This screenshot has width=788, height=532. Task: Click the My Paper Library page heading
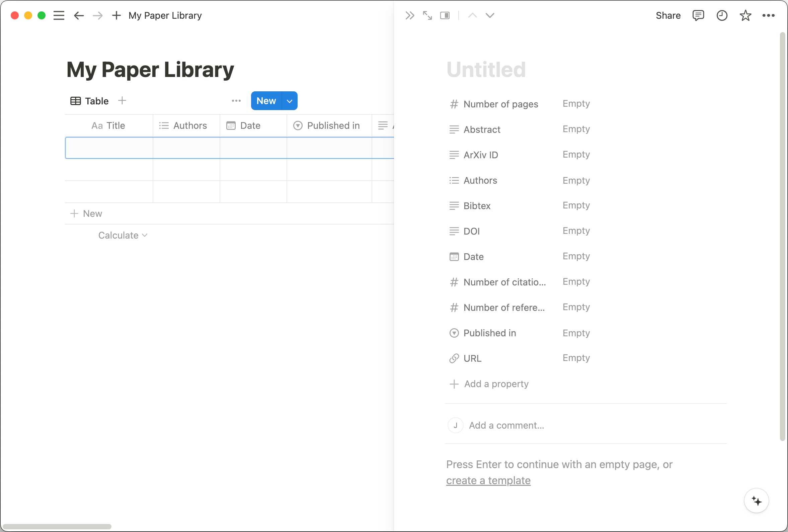(150, 70)
